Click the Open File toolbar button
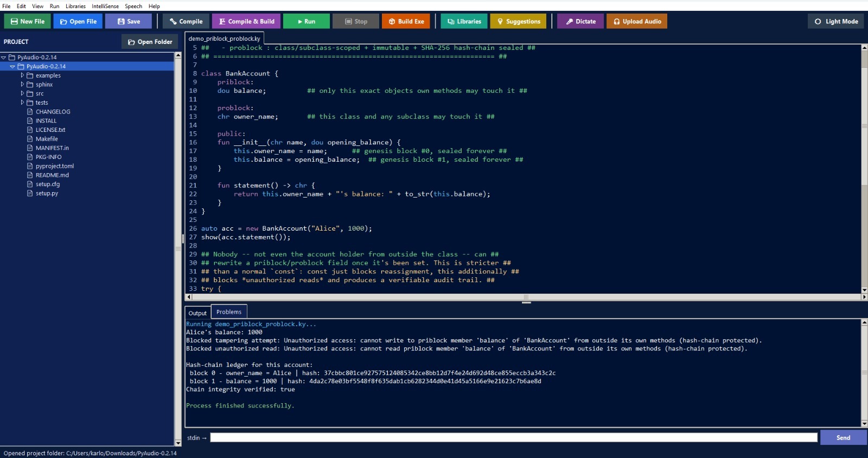This screenshot has height=458, width=868. (x=78, y=21)
